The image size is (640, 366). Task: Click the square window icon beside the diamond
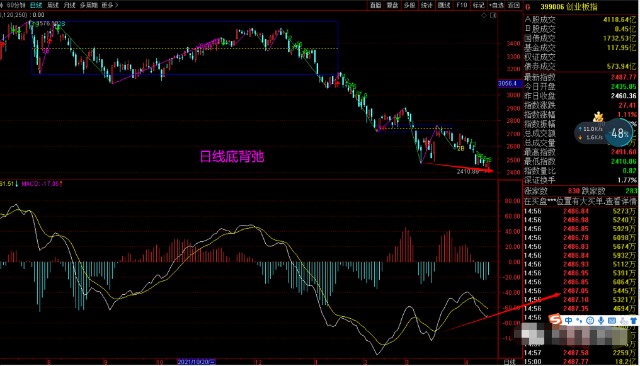pyautogui.click(x=493, y=16)
